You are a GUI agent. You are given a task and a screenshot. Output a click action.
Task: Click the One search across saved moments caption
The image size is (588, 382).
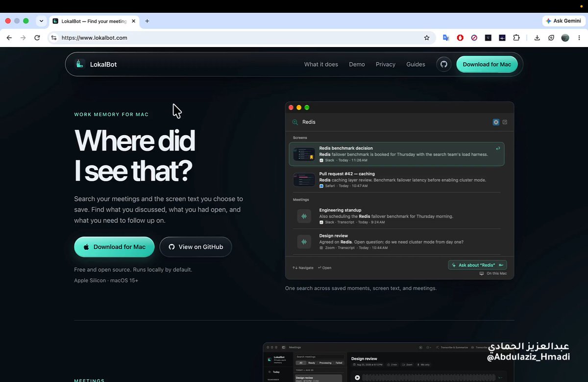point(361,288)
